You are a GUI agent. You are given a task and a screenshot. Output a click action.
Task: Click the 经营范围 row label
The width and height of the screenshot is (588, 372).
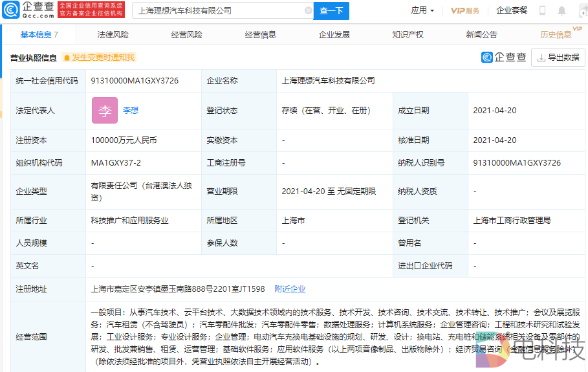click(x=32, y=337)
